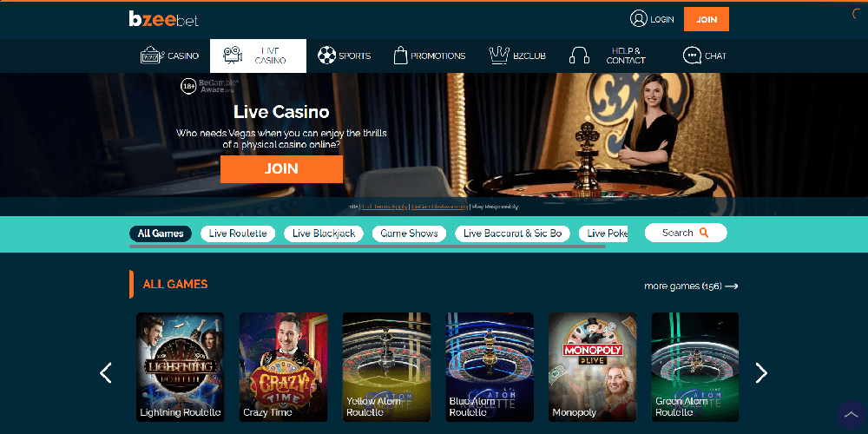Click the search magnifier icon
Screen dimensions: 868x434
pos(704,233)
